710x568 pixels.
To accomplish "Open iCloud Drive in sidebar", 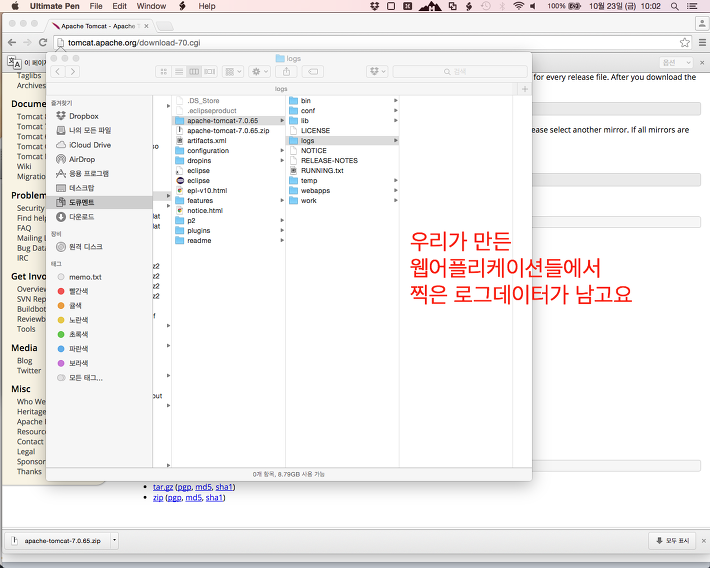I will tap(83, 145).
